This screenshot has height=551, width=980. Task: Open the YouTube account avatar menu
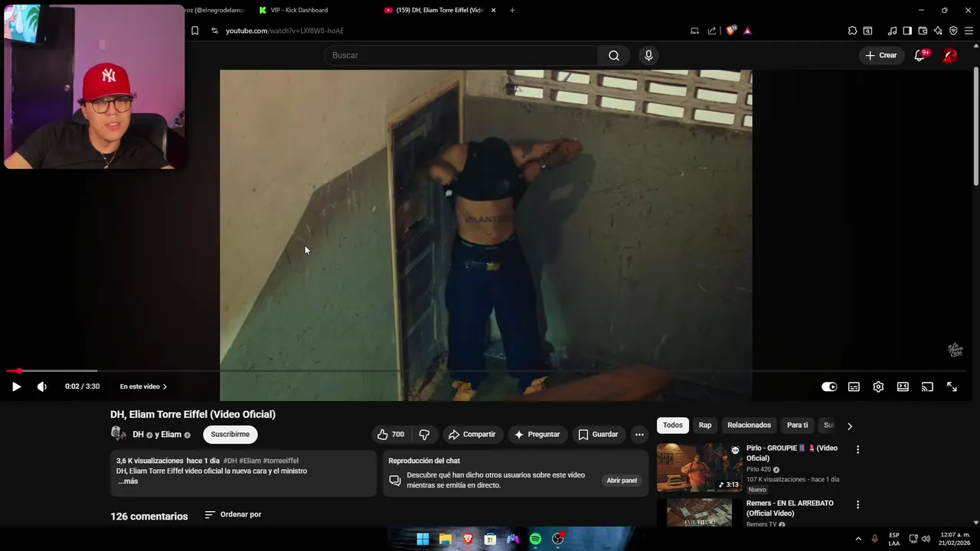point(949,55)
